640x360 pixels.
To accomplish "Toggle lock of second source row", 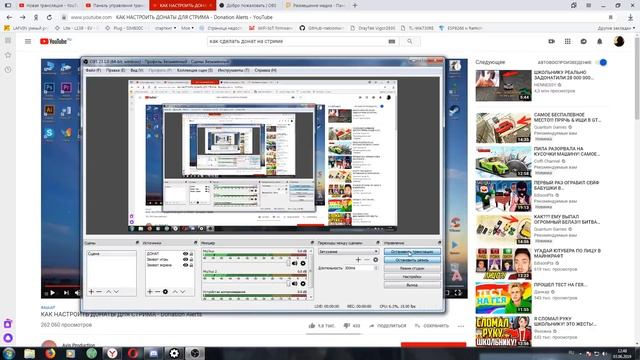I will coord(191,260).
